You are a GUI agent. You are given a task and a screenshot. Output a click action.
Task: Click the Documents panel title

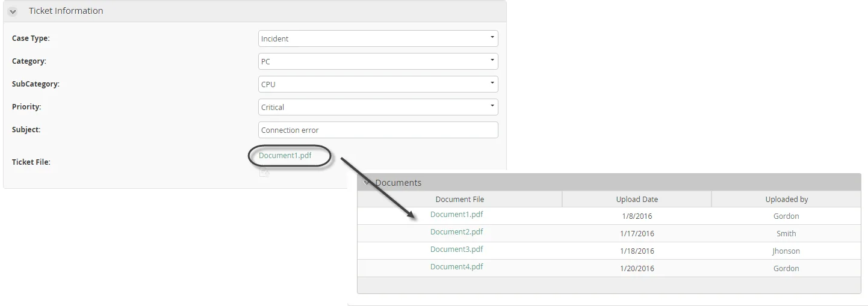coord(398,183)
